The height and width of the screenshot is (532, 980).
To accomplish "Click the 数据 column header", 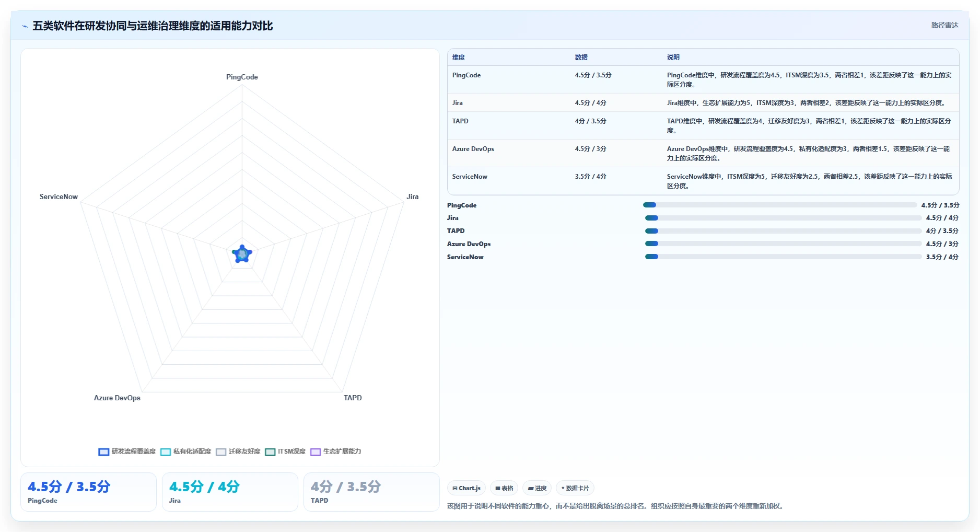I will (x=581, y=57).
